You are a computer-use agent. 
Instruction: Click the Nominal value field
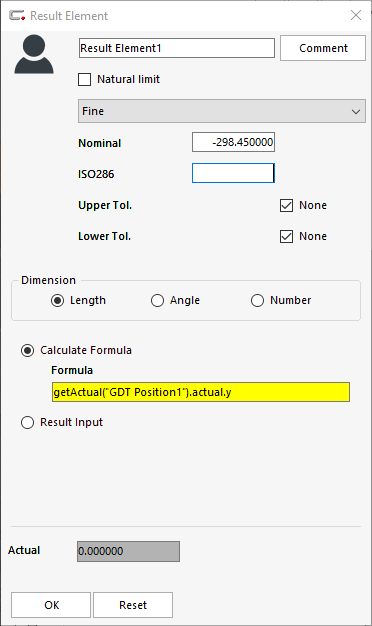click(x=233, y=142)
